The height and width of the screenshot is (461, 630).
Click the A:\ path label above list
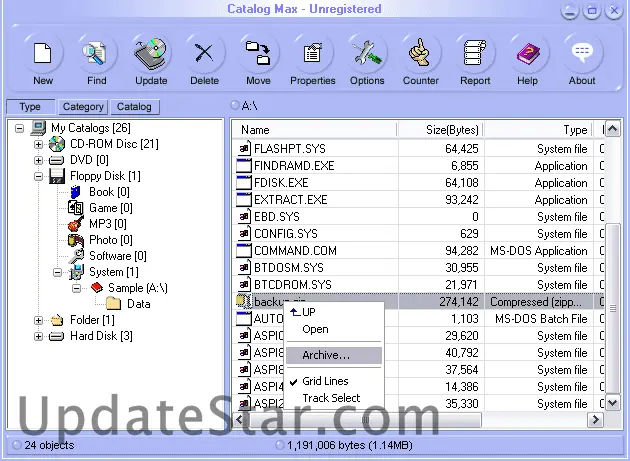coord(250,106)
